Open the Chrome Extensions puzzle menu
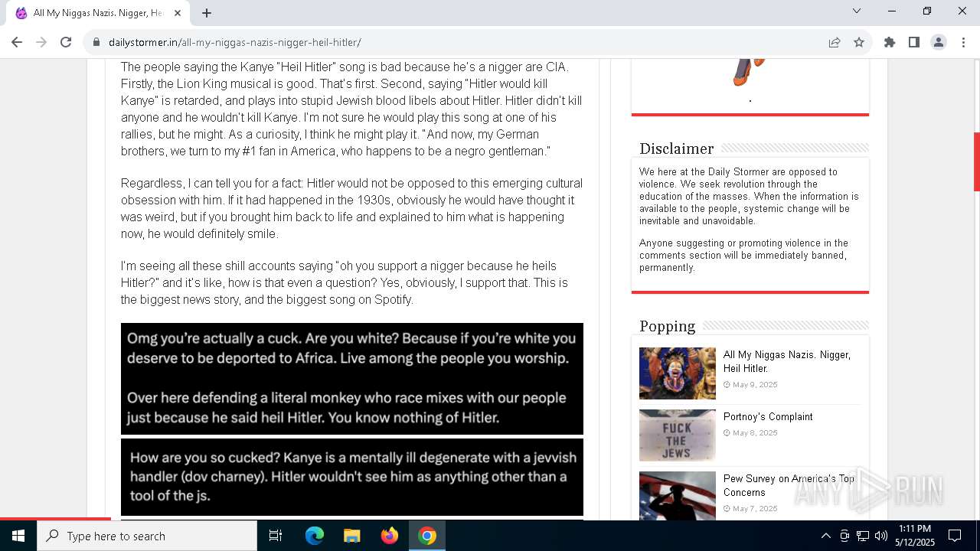980x551 pixels. (x=890, y=42)
